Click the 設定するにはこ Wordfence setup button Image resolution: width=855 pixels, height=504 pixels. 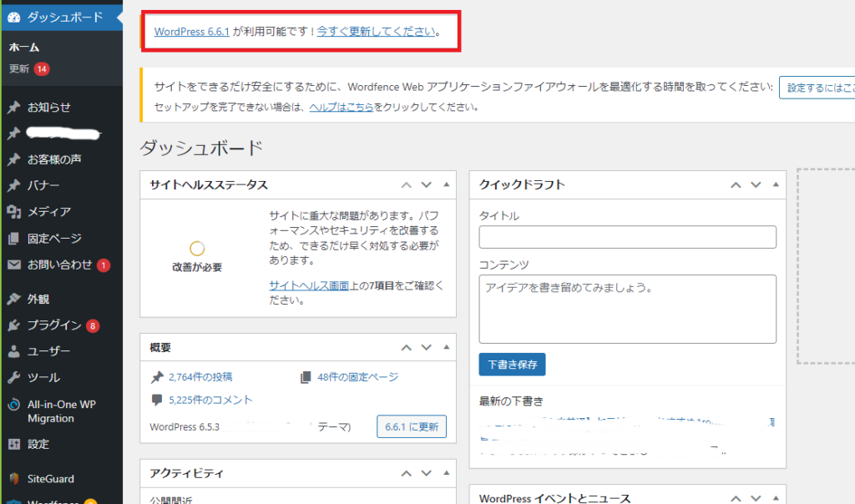point(817,88)
